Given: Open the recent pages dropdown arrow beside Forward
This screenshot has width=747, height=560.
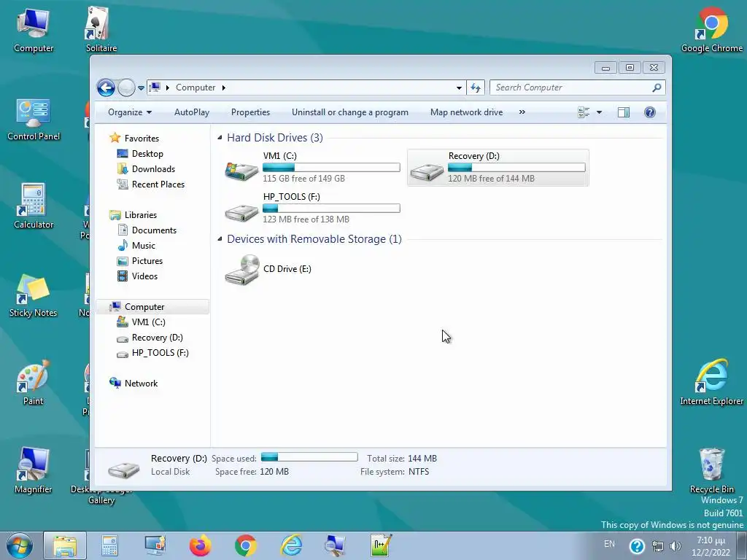Looking at the screenshot, I should pyautogui.click(x=141, y=88).
